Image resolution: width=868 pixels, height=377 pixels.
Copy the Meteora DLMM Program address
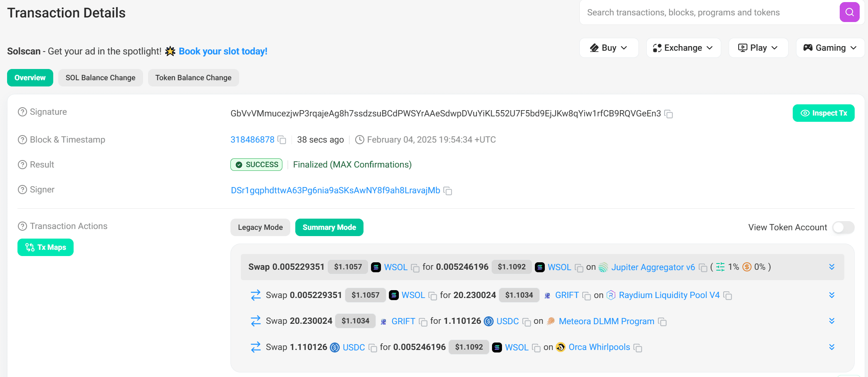tap(662, 322)
